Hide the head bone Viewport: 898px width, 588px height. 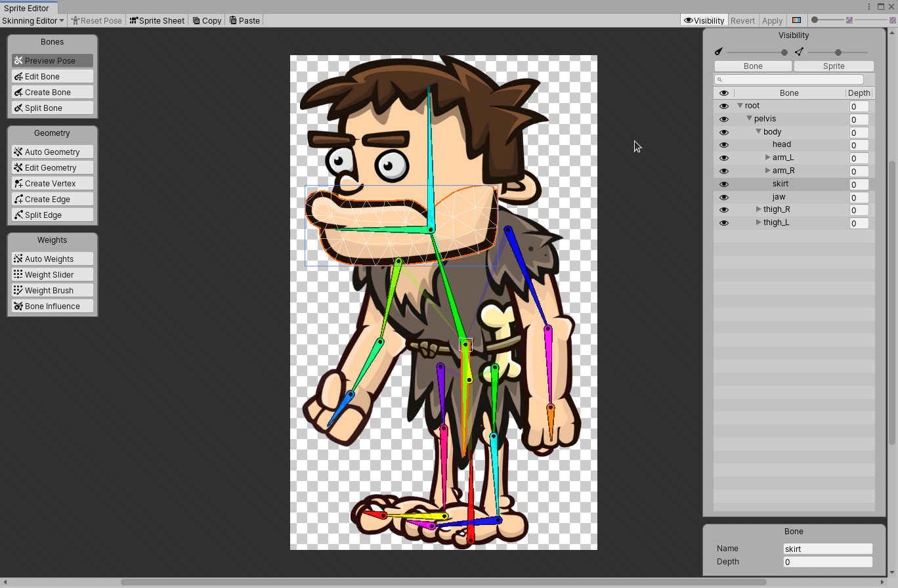(723, 144)
